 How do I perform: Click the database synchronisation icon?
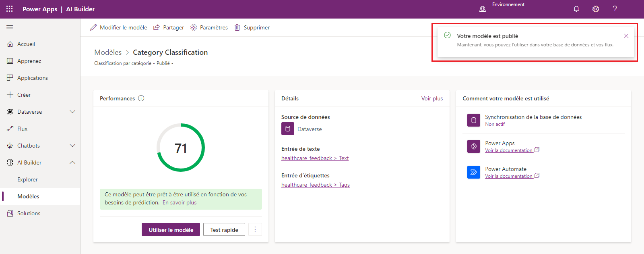(x=474, y=120)
